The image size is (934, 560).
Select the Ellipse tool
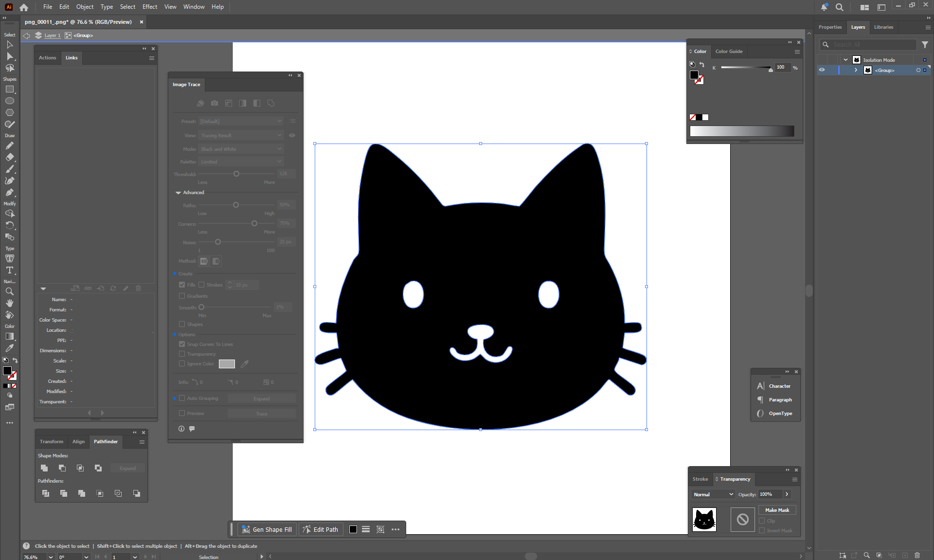pos(9,101)
